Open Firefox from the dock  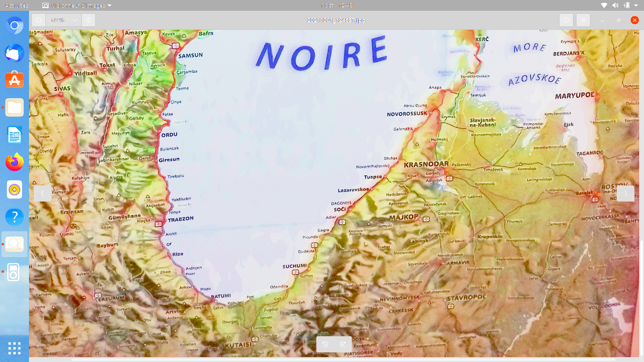(x=14, y=162)
